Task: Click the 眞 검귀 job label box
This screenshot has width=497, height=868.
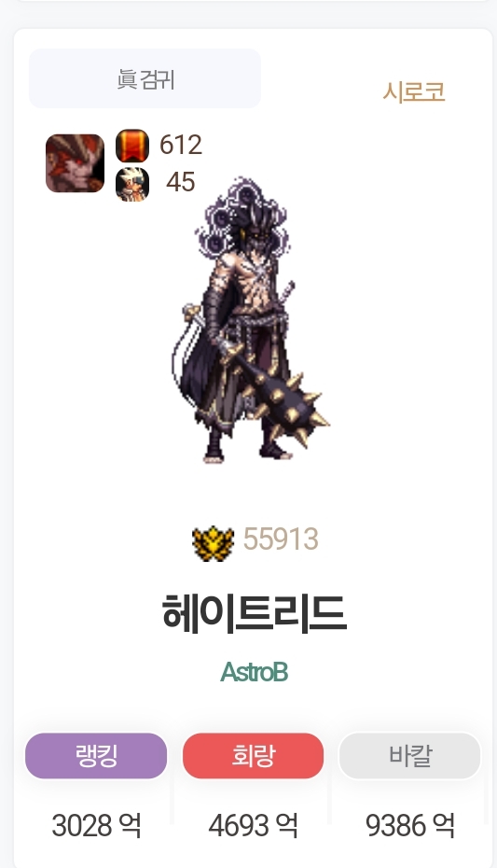Action: (145, 78)
